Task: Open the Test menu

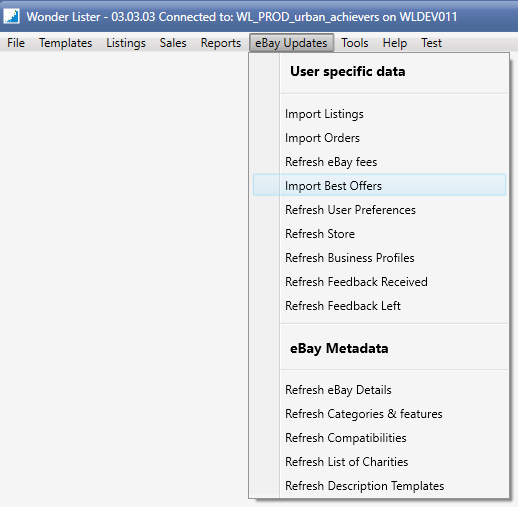Action: coord(431,43)
